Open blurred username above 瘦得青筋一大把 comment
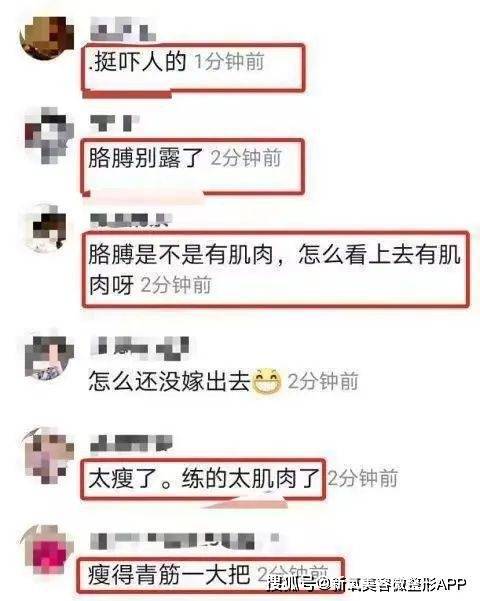Screen dimensions: 480x601 (x=184, y=541)
